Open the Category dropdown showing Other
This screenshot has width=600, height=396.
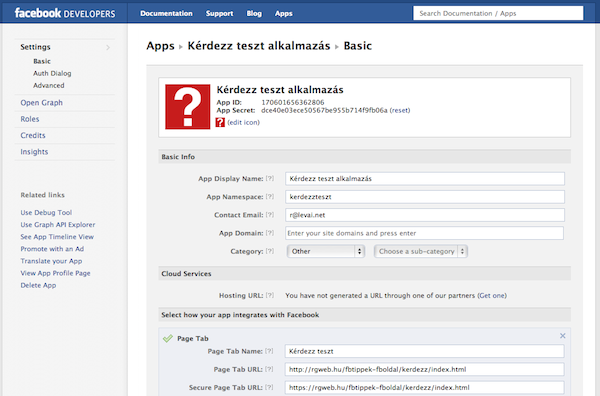tap(325, 251)
